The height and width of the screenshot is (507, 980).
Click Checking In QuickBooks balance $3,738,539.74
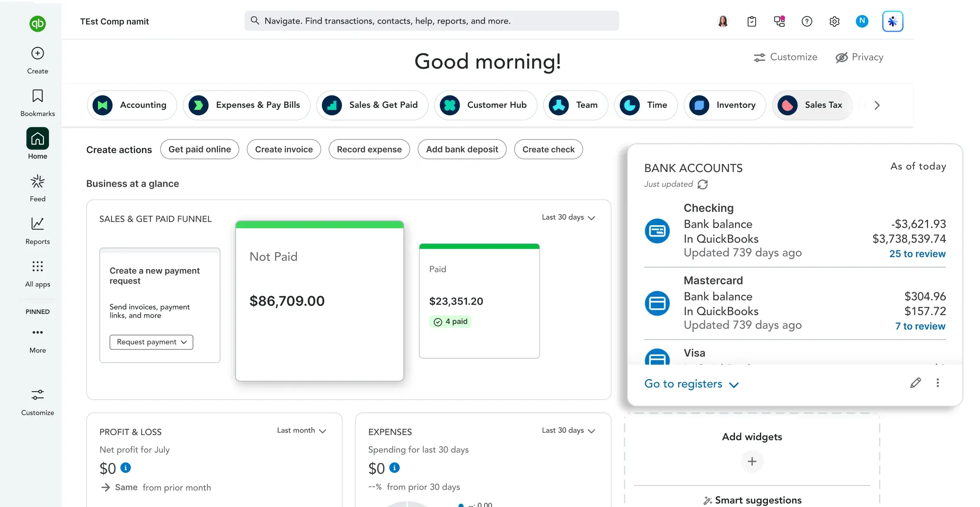point(909,239)
